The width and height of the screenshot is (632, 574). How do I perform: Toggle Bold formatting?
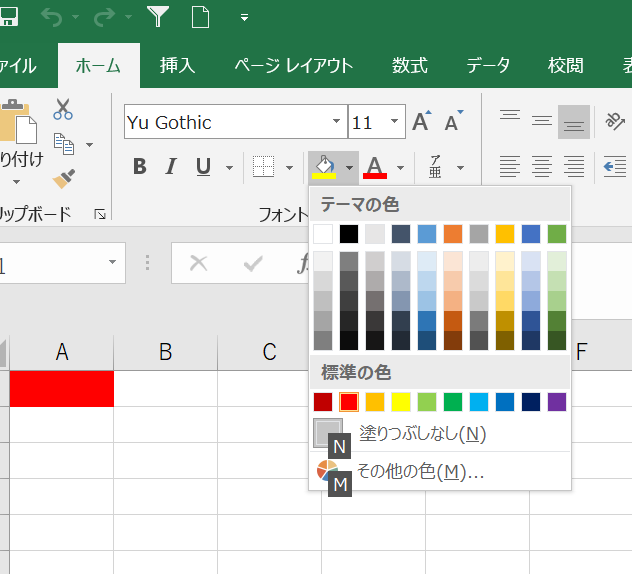139,166
